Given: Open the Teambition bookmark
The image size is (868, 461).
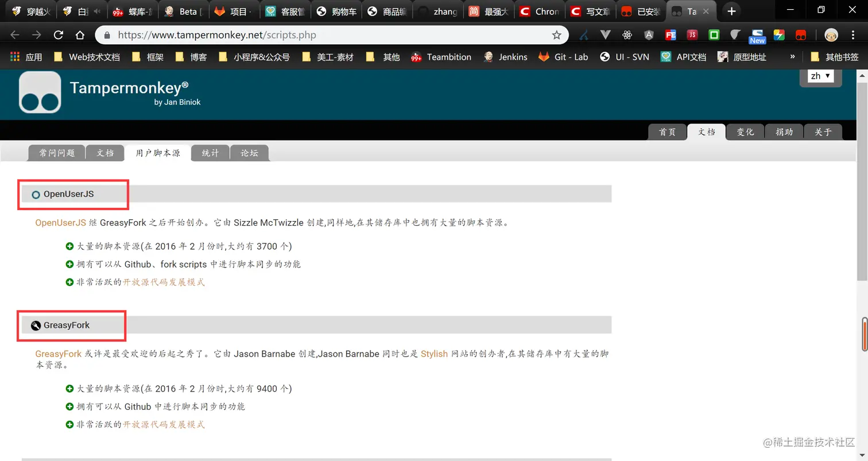Looking at the screenshot, I should [x=441, y=57].
